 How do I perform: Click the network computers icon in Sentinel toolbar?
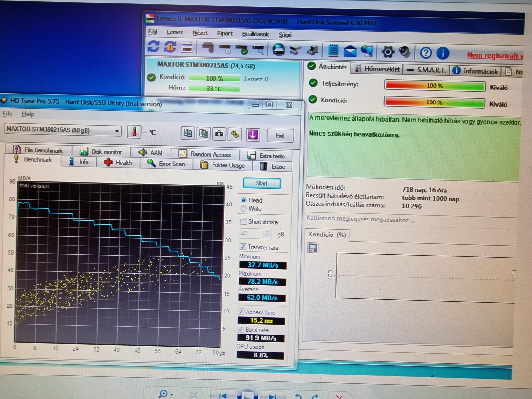(367, 51)
